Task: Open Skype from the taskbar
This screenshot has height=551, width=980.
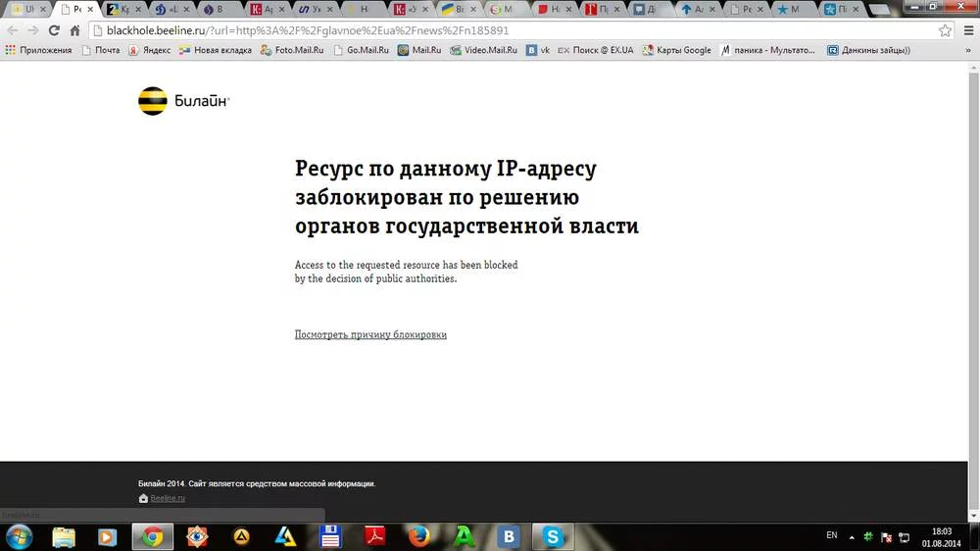Action: (x=553, y=537)
